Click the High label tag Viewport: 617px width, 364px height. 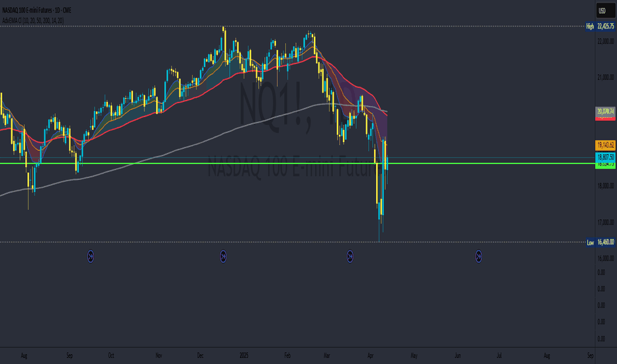[590, 26]
